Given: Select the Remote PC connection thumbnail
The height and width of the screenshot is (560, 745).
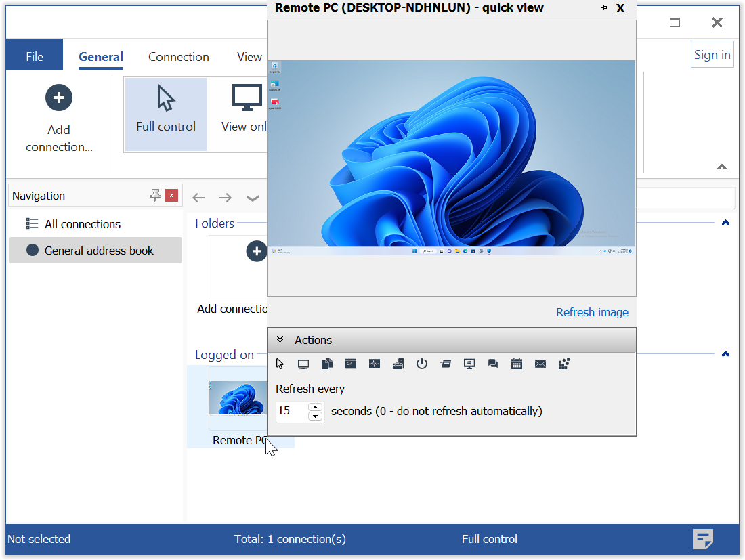Looking at the screenshot, I should click(x=238, y=398).
